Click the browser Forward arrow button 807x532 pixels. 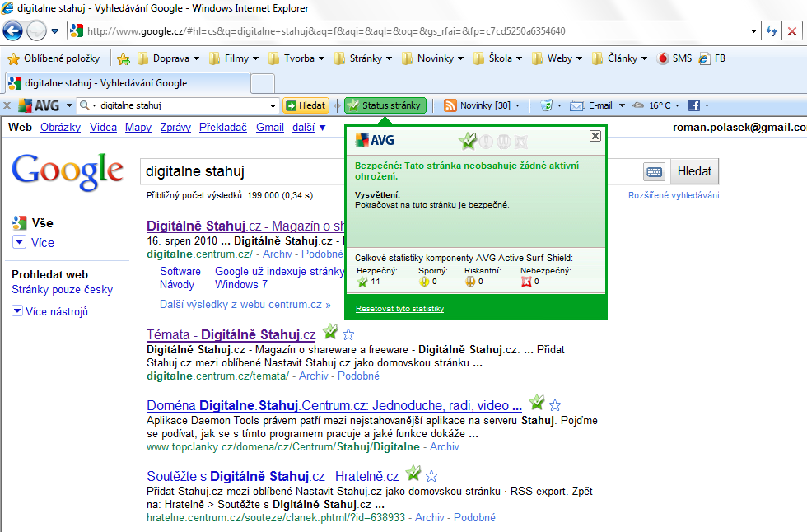point(36,30)
